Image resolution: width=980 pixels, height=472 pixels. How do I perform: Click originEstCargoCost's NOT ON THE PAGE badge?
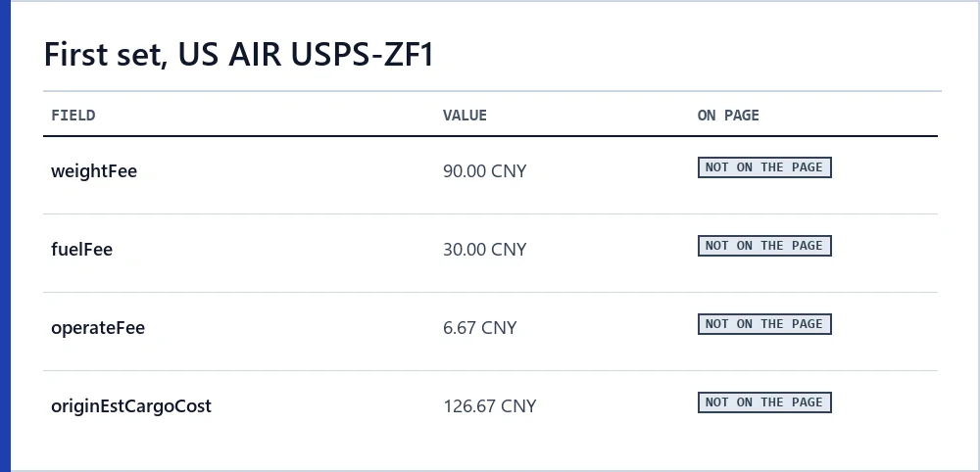[x=764, y=402]
